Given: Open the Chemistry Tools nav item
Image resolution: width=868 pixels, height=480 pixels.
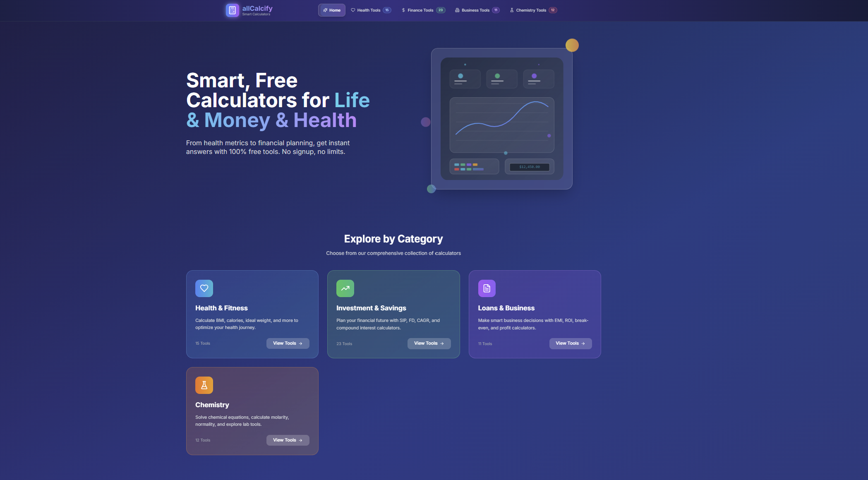Looking at the screenshot, I should pyautogui.click(x=533, y=10).
